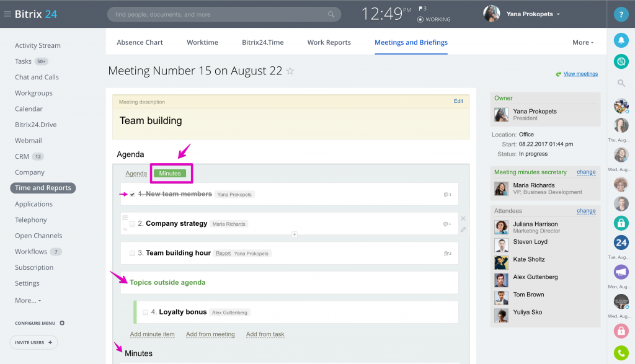Click the Bitrix 24 logo

(x=35, y=14)
